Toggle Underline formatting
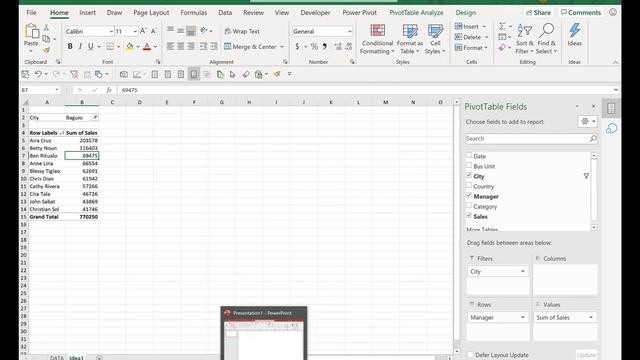Screen dimensions: 640x360 91,47
